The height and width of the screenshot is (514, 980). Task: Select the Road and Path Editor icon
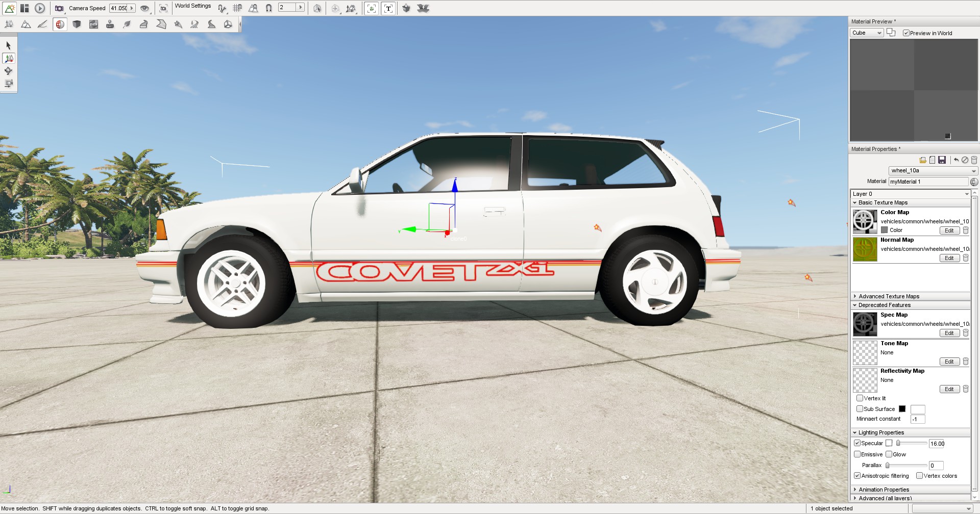(211, 24)
